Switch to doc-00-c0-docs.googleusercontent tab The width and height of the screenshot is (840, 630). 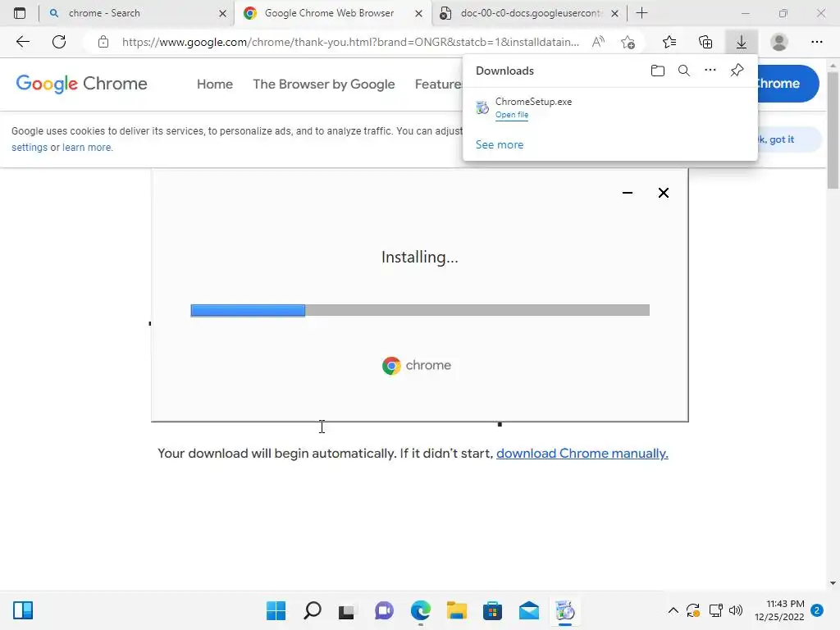(531, 13)
